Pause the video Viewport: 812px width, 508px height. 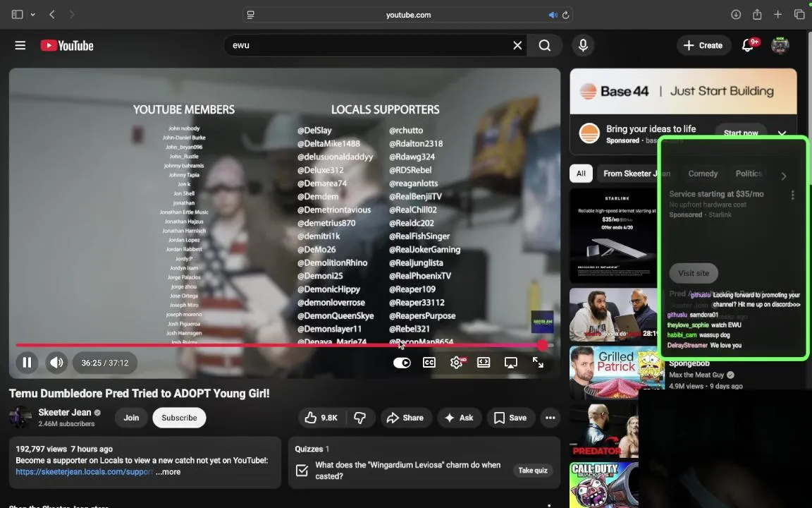click(x=27, y=363)
